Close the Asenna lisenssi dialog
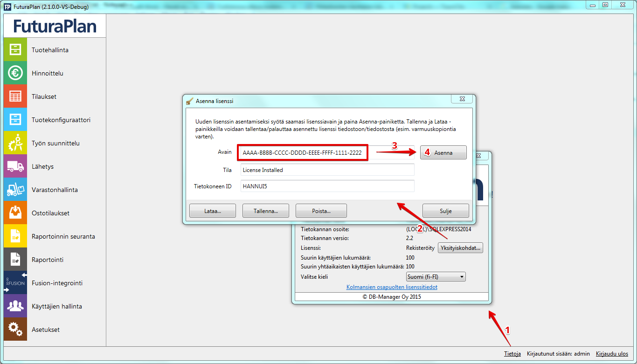The image size is (637, 364). coord(462,99)
